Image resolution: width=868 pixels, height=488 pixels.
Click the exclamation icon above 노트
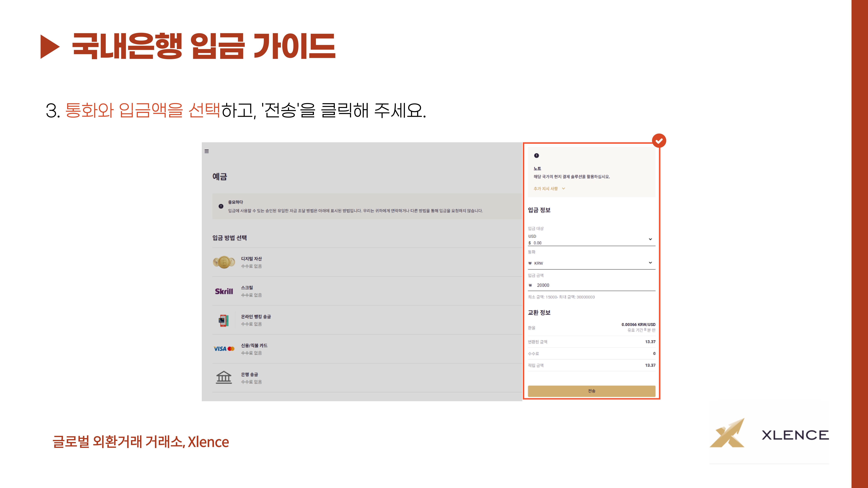pos(536,156)
